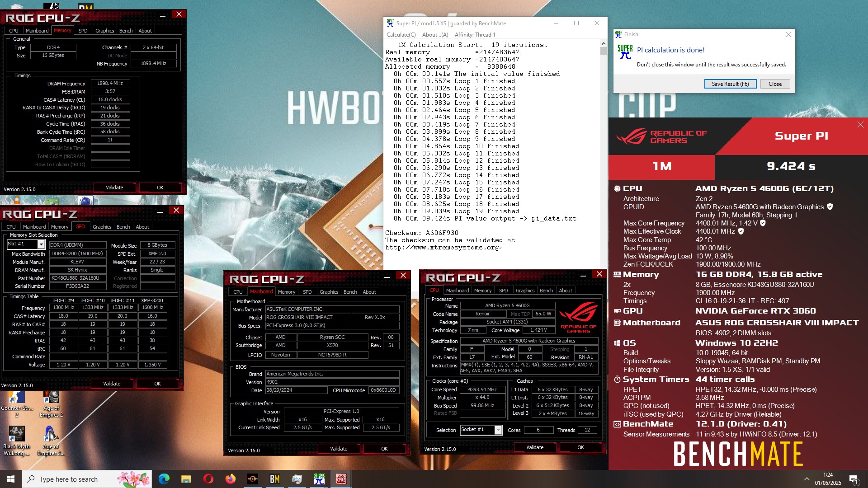Close the CPU tab CPU-Z window
Viewport: 868px width, 488px height.
[599, 274]
